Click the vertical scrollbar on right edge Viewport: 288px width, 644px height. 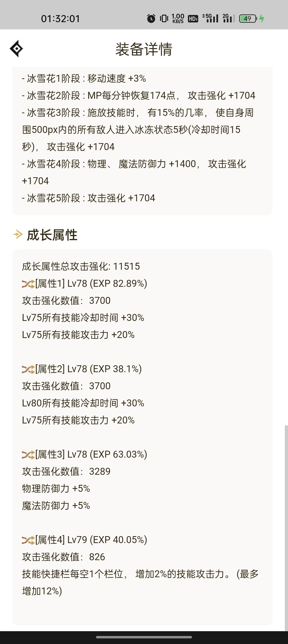point(286,528)
